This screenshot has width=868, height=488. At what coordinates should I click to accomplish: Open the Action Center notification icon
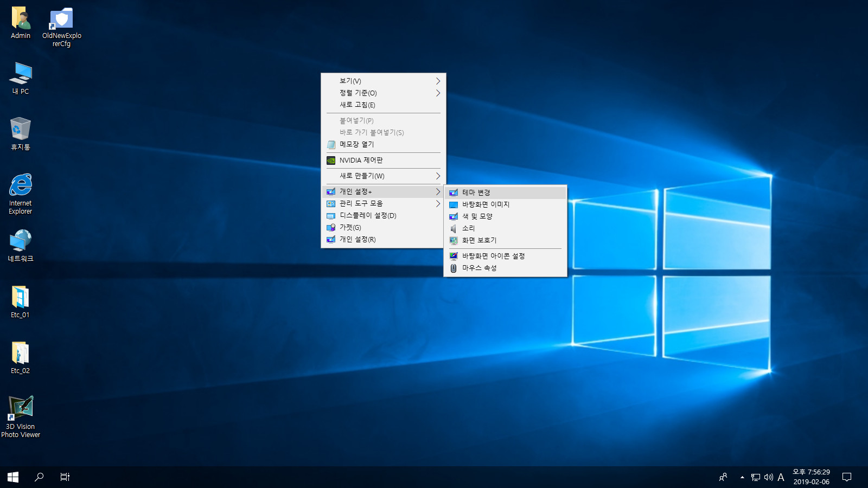tap(847, 477)
